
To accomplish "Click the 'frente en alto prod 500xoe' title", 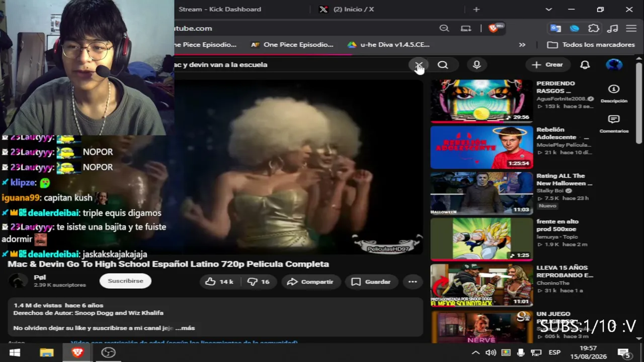I will [557, 225].
